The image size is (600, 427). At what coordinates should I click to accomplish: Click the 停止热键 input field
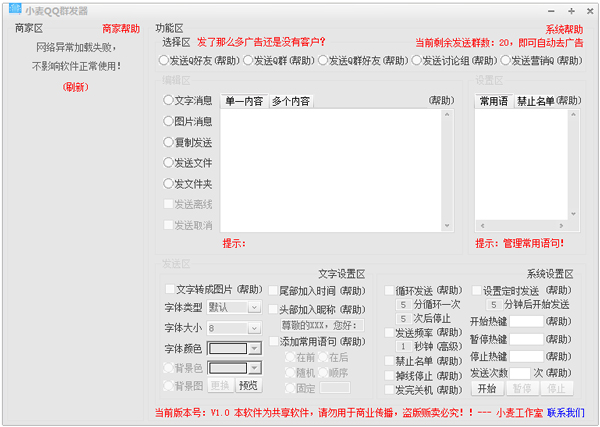pos(527,356)
